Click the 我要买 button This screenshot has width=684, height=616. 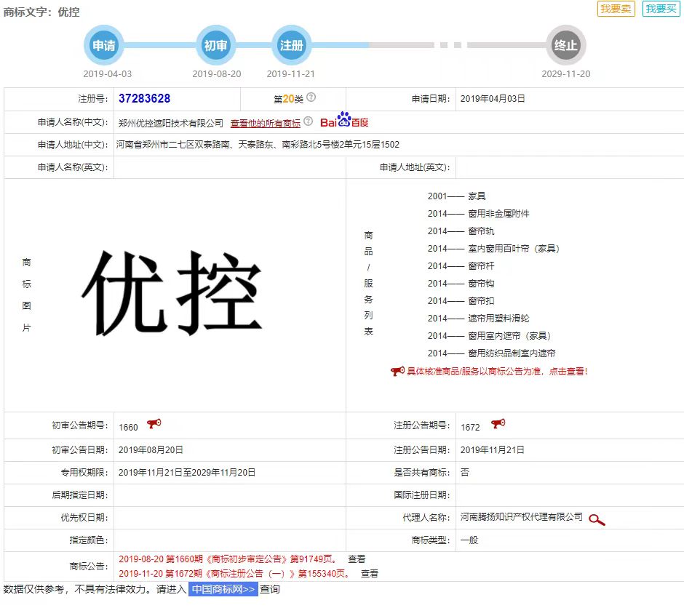pos(661,9)
